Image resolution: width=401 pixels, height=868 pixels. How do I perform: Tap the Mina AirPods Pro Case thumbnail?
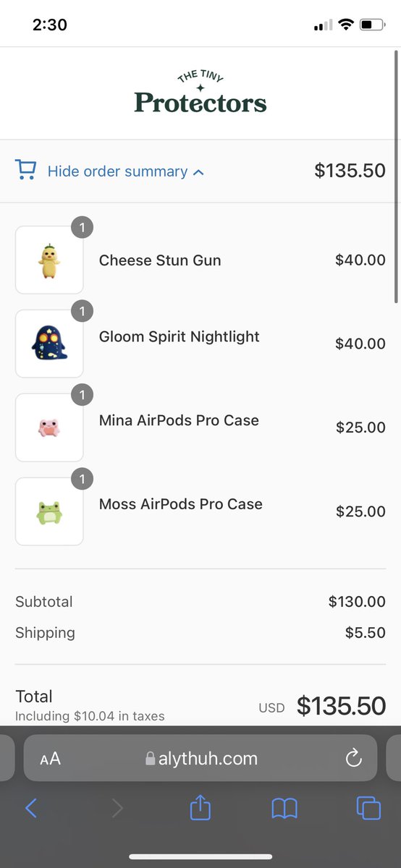click(49, 427)
